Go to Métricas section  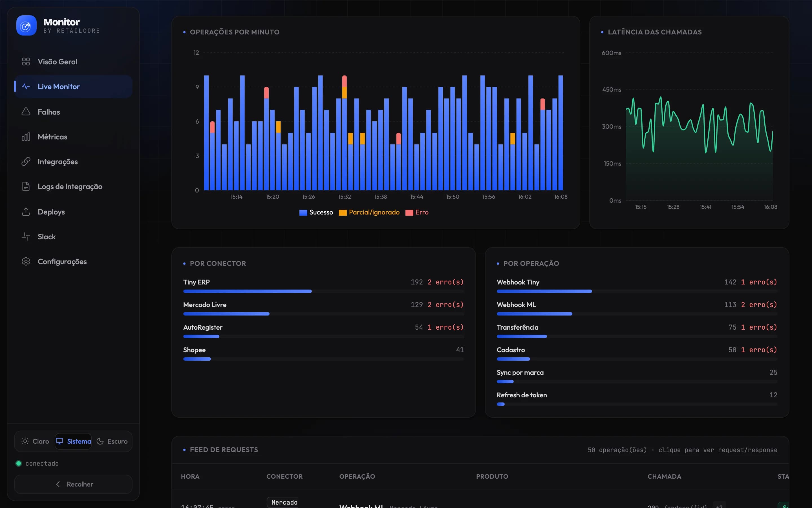(x=73, y=136)
